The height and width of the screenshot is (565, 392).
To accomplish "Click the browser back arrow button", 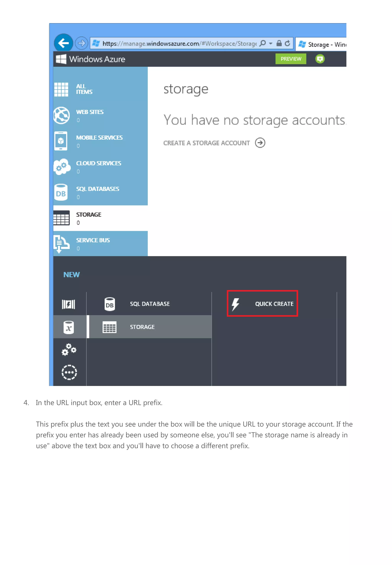I will 63,43.
